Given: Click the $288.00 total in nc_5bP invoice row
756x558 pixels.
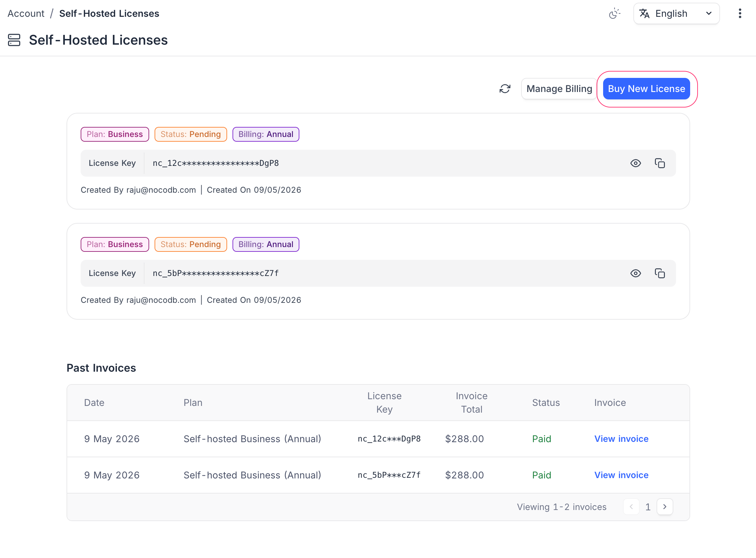Looking at the screenshot, I should click(464, 475).
